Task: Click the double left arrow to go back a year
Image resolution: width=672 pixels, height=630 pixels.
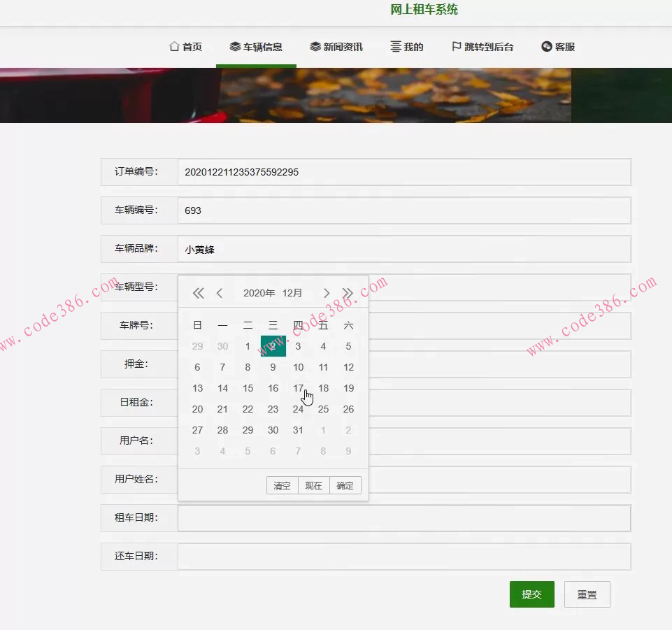Action: coord(198,293)
